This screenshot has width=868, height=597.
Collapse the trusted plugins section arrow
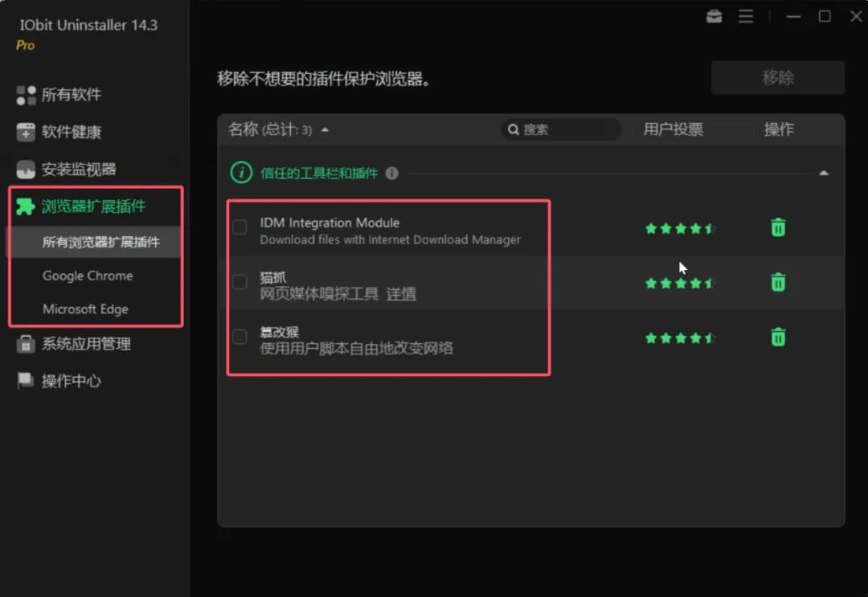tap(823, 174)
